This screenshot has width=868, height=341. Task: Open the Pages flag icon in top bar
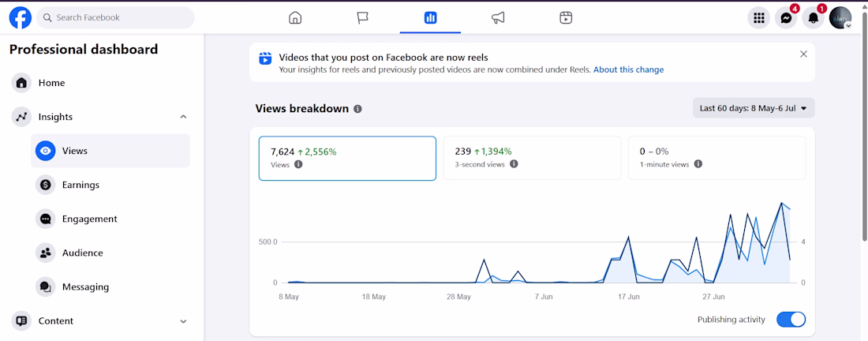tap(363, 17)
